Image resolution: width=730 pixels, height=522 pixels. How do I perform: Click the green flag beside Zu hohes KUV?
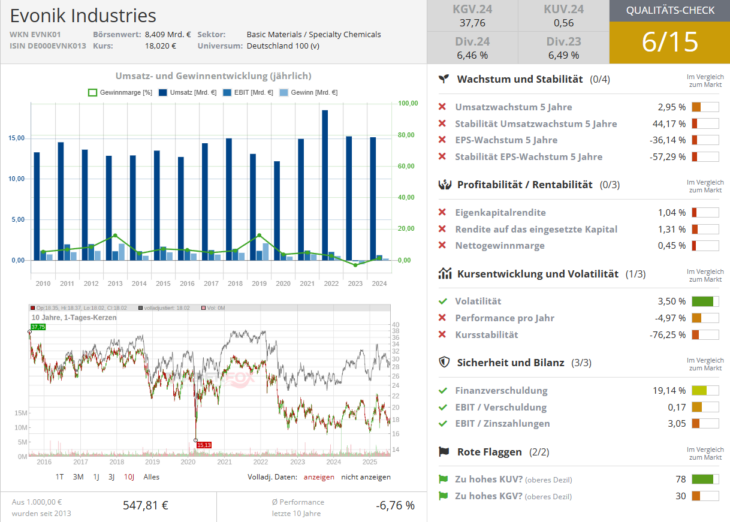443,479
